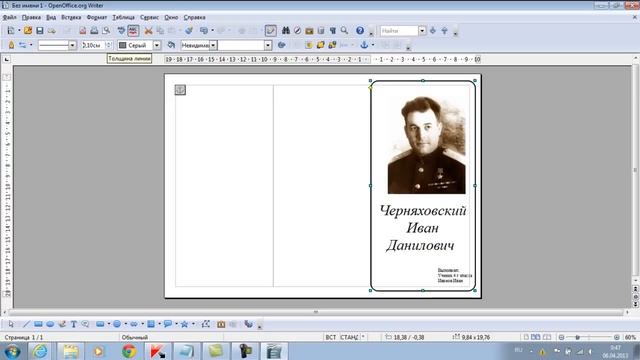Open the Правка menu

31,17
